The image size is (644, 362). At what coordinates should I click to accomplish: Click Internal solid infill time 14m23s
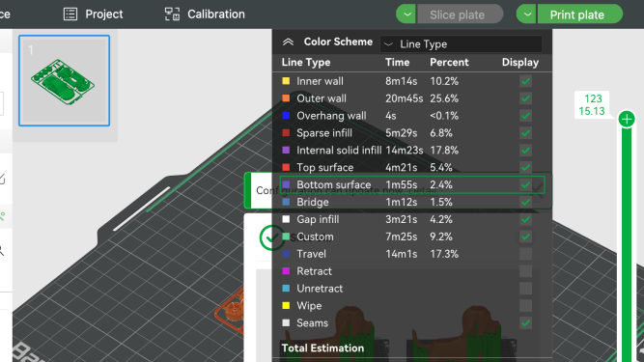405,151
